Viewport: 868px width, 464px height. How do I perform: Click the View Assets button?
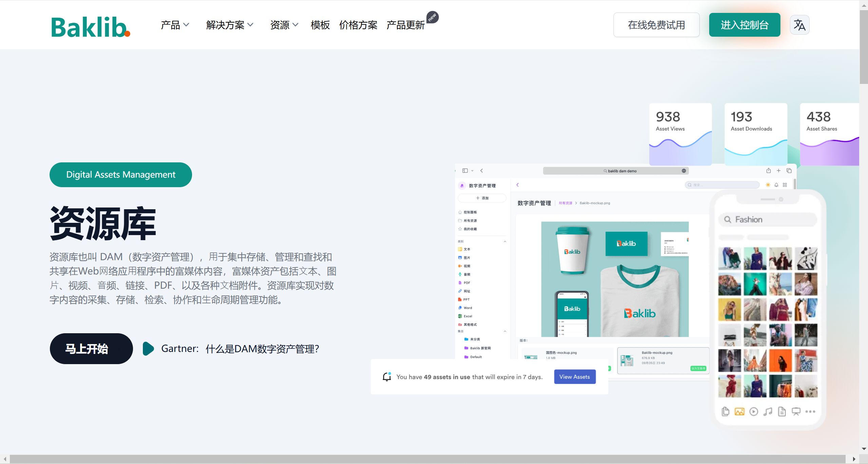[574, 377]
